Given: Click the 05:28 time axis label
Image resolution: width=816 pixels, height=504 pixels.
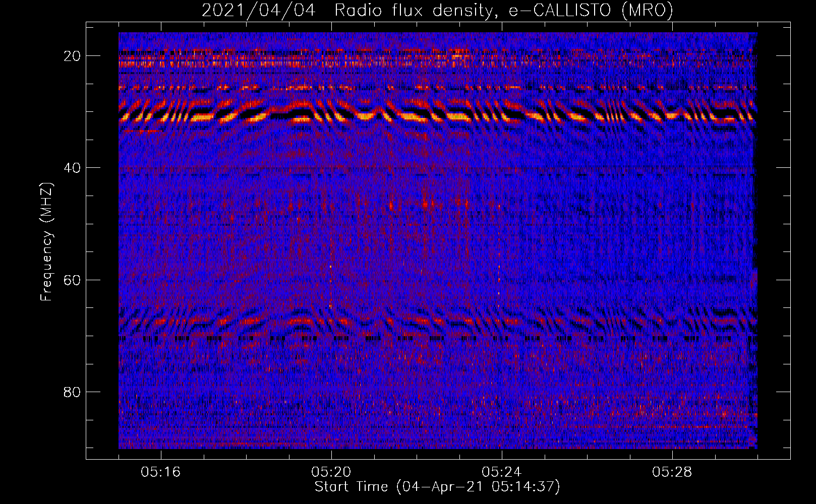Looking at the screenshot, I should tap(672, 472).
